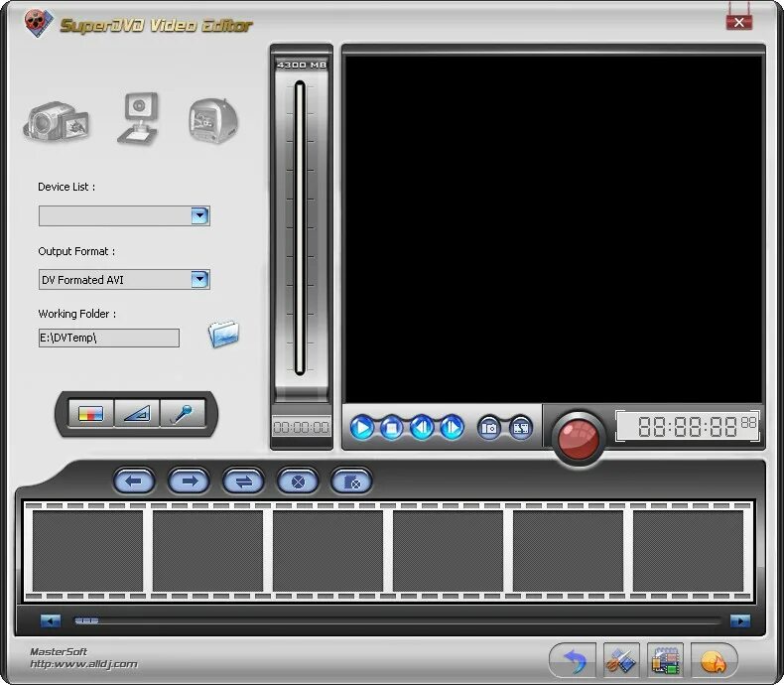This screenshot has width=784, height=685.
Task: Switch the preview to full screen
Action: 520,428
